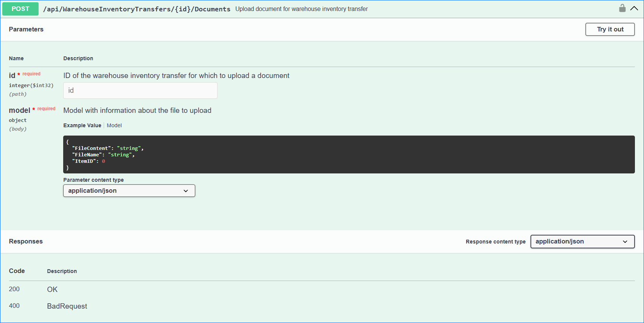
Task: Click the BadRequest response description
Action: (67, 306)
